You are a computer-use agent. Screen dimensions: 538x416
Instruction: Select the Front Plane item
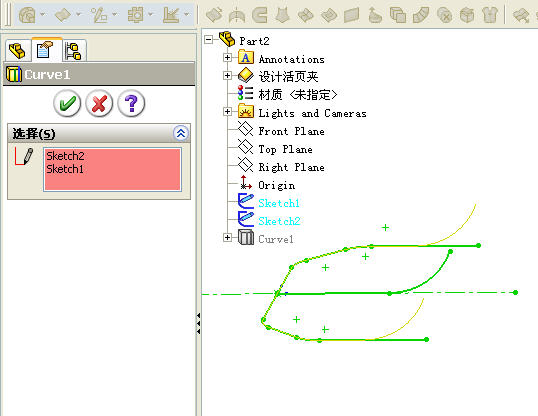pyautogui.click(x=291, y=131)
